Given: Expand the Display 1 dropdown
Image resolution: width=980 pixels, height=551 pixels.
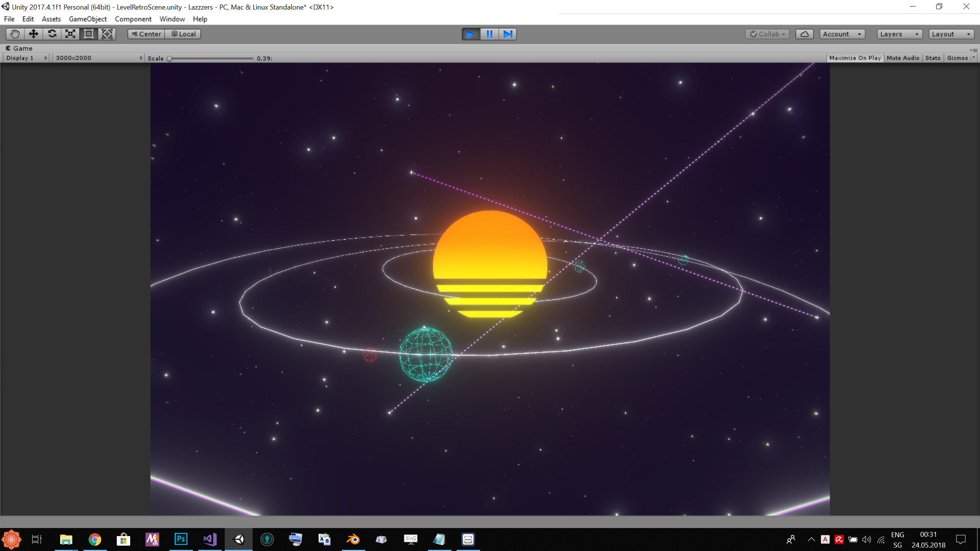Looking at the screenshot, I should coord(26,58).
